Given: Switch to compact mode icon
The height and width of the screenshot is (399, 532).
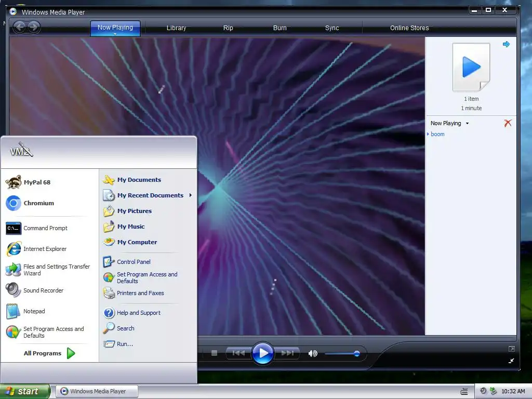Looking at the screenshot, I should point(511,361).
